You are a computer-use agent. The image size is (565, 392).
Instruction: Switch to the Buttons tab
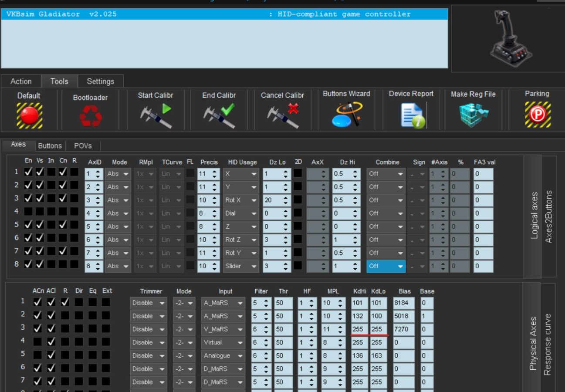[50, 146]
